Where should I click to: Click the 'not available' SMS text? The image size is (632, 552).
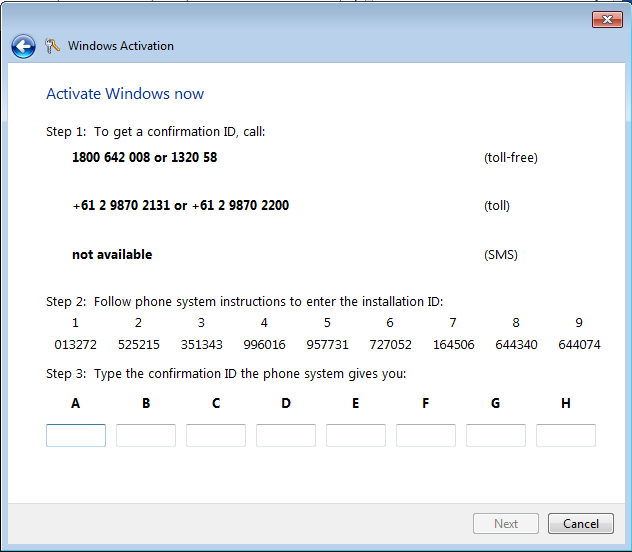click(112, 254)
